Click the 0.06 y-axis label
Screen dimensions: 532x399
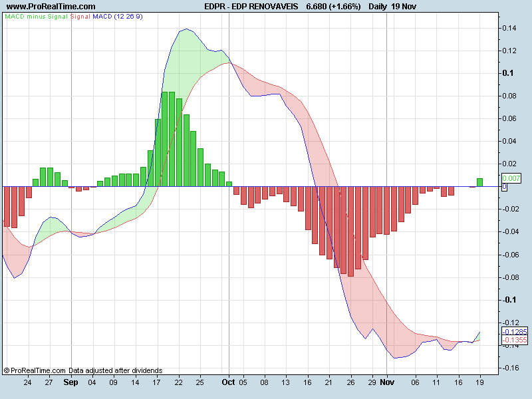pos(509,118)
